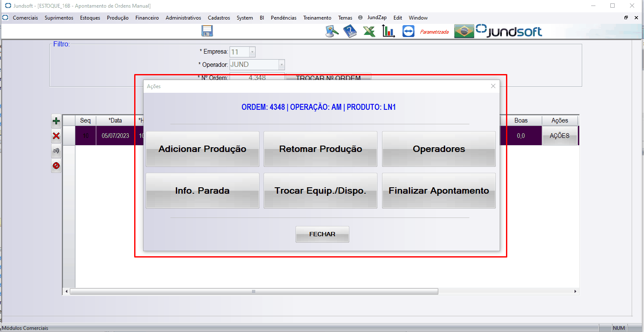The image size is (644, 332).
Task: Click Módulos Comerciais in the status bar
Action: [x=24, y=328]
